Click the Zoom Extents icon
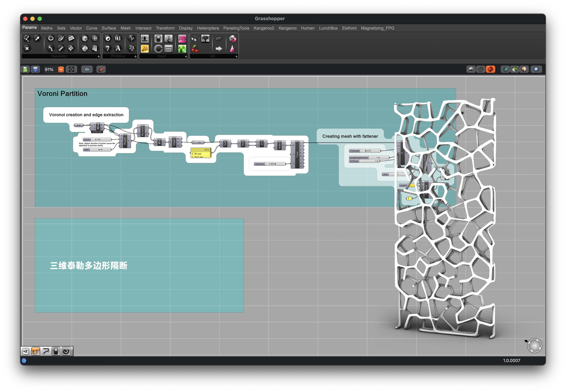The width and height of the screenshot is (566, 392). [x=71, y=69]
